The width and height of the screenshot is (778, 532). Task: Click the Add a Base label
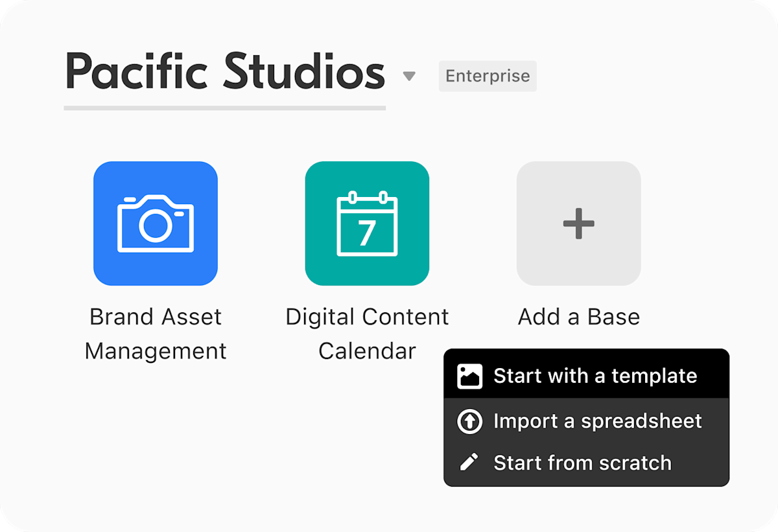tap(578, 317)
